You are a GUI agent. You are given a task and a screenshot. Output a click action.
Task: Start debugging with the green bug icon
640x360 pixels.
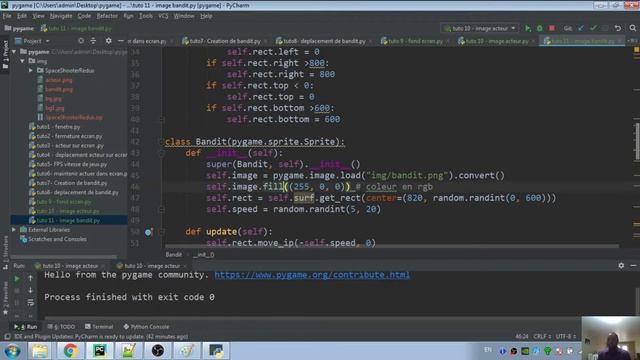(x=540, y=28)
